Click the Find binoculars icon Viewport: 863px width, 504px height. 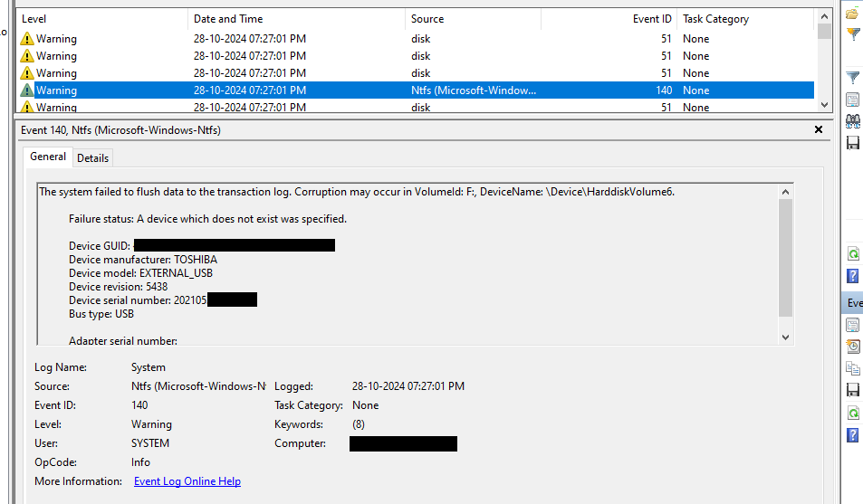852,121
